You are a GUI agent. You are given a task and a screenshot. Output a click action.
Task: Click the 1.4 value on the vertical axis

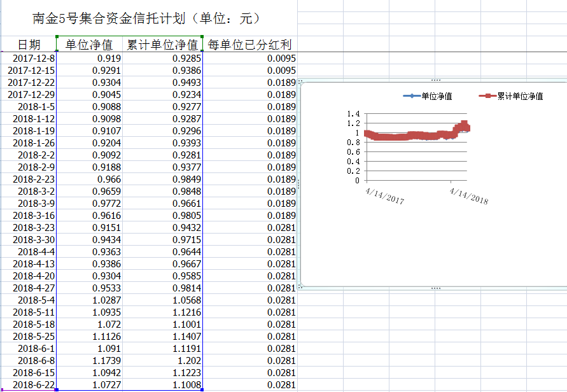pyautogui.click(x=353, y=114)
